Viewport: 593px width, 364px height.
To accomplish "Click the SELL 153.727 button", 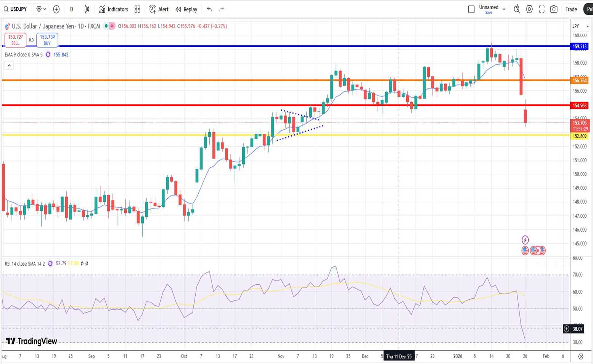I will (x=15, y=40).
